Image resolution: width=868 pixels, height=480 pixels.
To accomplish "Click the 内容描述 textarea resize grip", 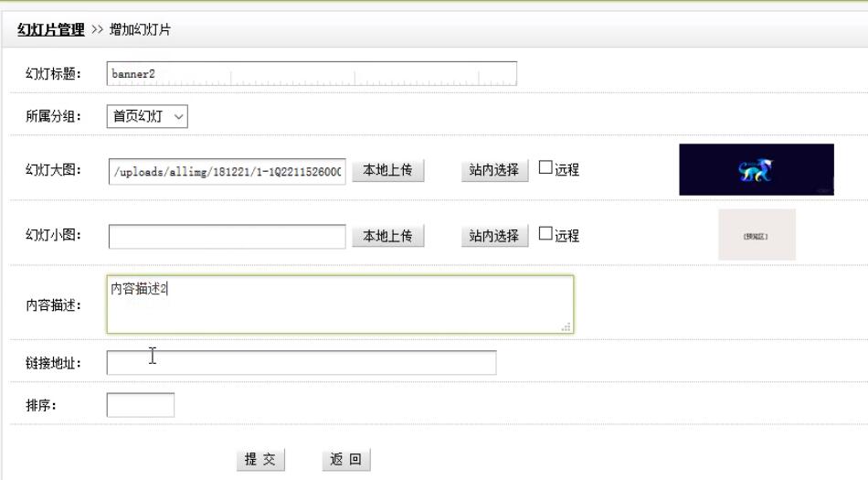I will click(x=566, y=326).
